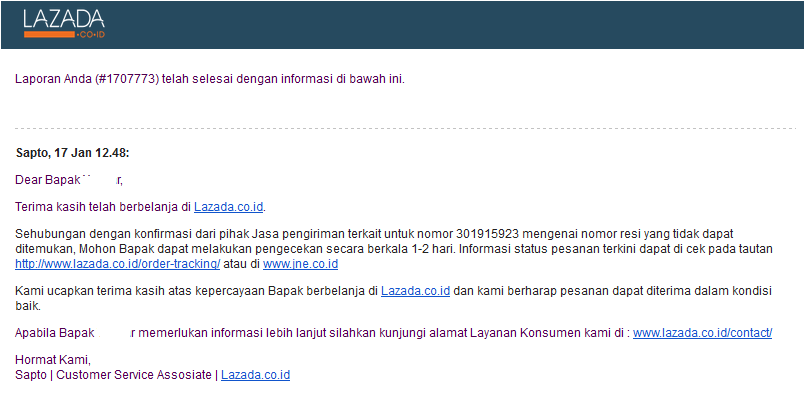Click the 'Sapto, 17 Jan 12.48:' heading
This screenshot has width=804, height=397.
73,152
